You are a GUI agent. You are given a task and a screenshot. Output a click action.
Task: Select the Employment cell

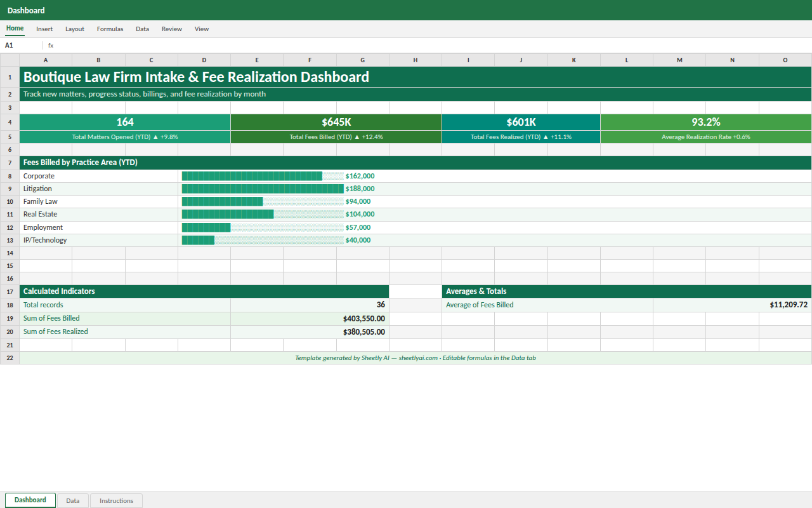coord(99,227)
